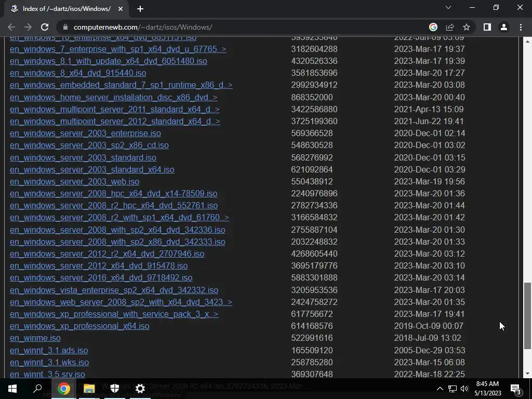Open the volume tray icon

tap(464, 389)
